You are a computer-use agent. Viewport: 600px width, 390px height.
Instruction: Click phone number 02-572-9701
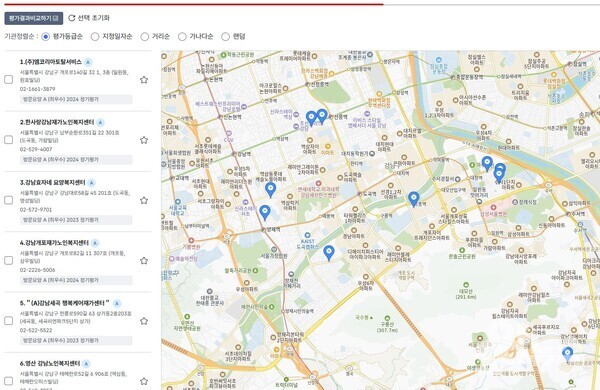click(x=36, y=210)
